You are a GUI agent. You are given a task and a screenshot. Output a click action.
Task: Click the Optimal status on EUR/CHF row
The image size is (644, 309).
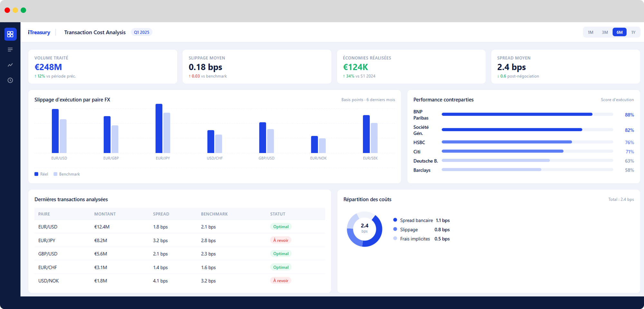pyautogui.click(x=281, y=267)
